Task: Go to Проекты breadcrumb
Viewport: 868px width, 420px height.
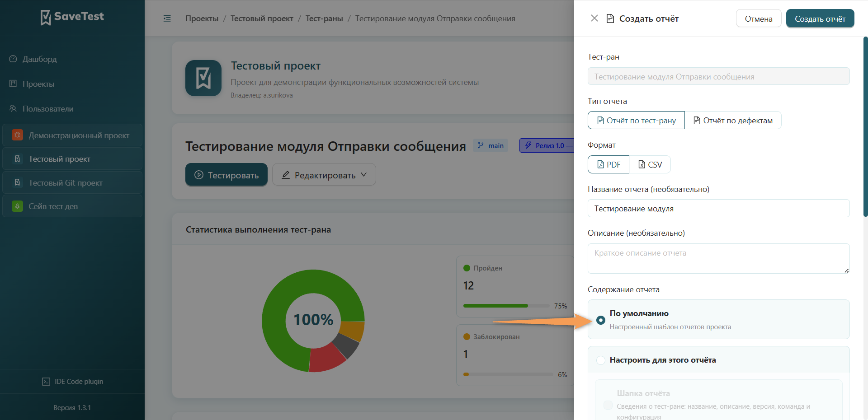Action: coord(202,19)
